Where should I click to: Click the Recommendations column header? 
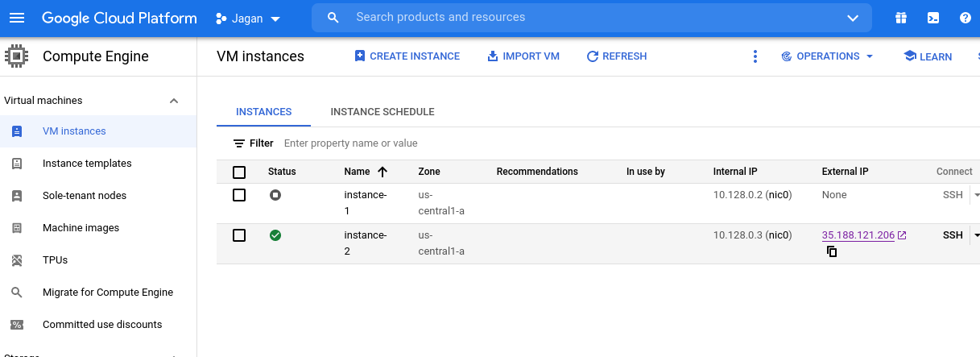pyautogui.click(x=537, y=172)
